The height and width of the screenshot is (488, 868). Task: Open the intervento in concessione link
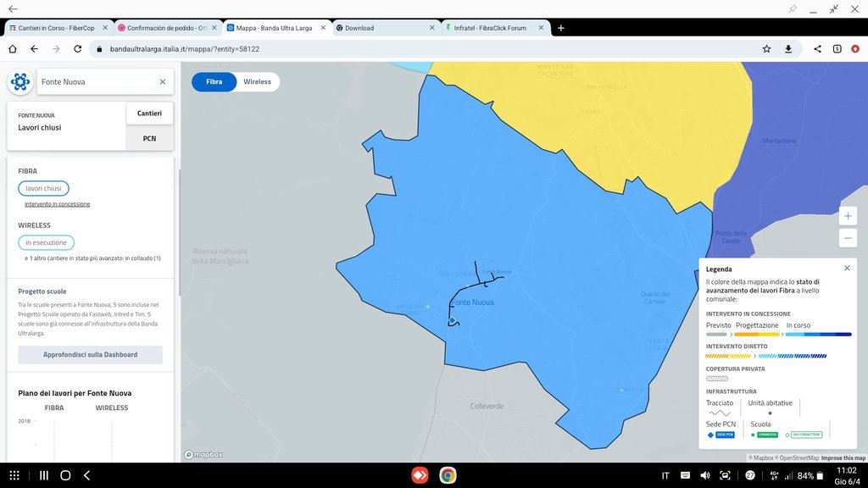58,204
